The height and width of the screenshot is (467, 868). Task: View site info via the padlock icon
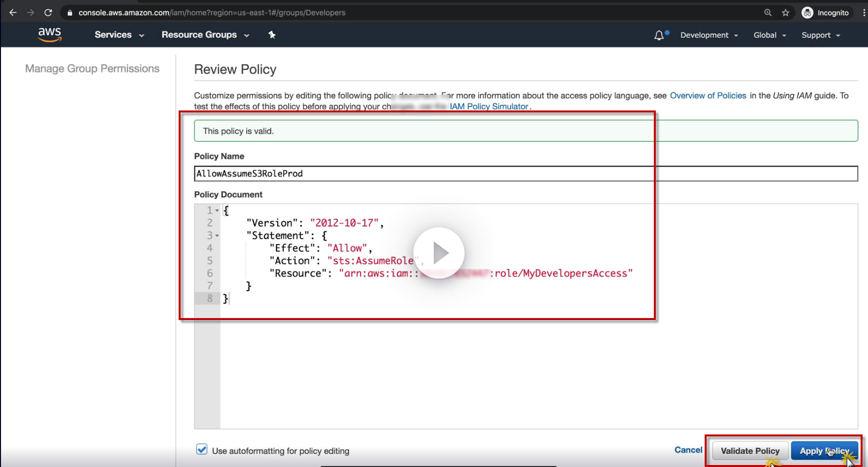click(70, 13)
